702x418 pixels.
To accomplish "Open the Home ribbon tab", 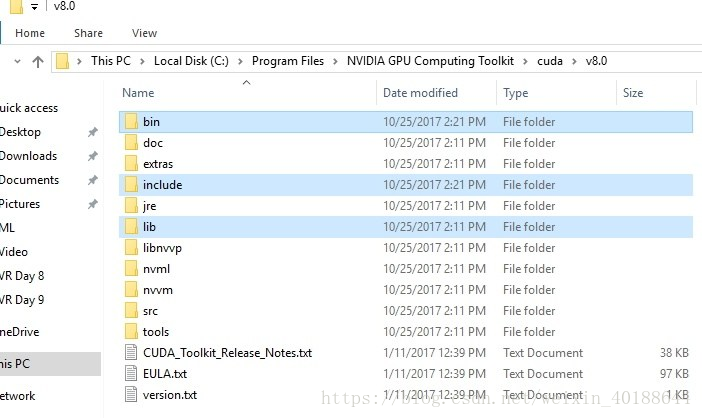I will 30,33.
